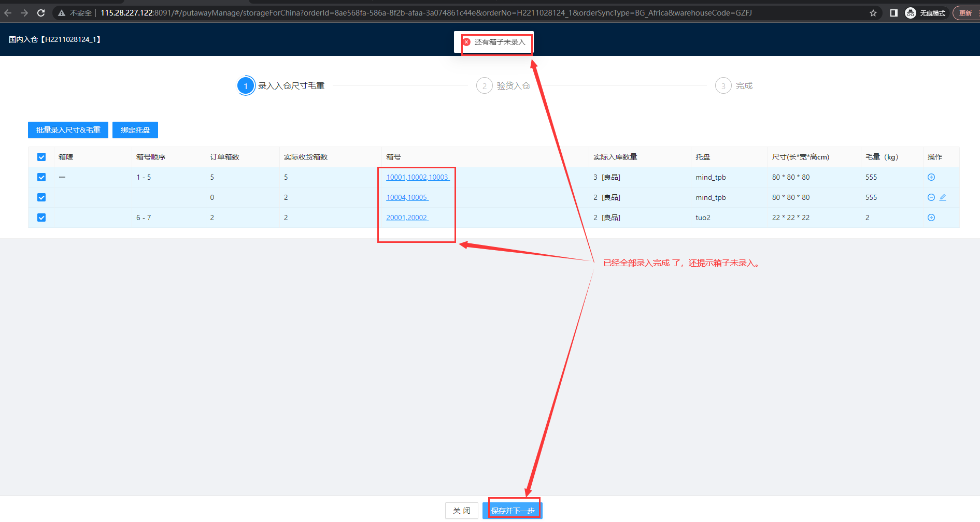
Task: Bookmark this page with the star icon
Action: click(873, 13)
